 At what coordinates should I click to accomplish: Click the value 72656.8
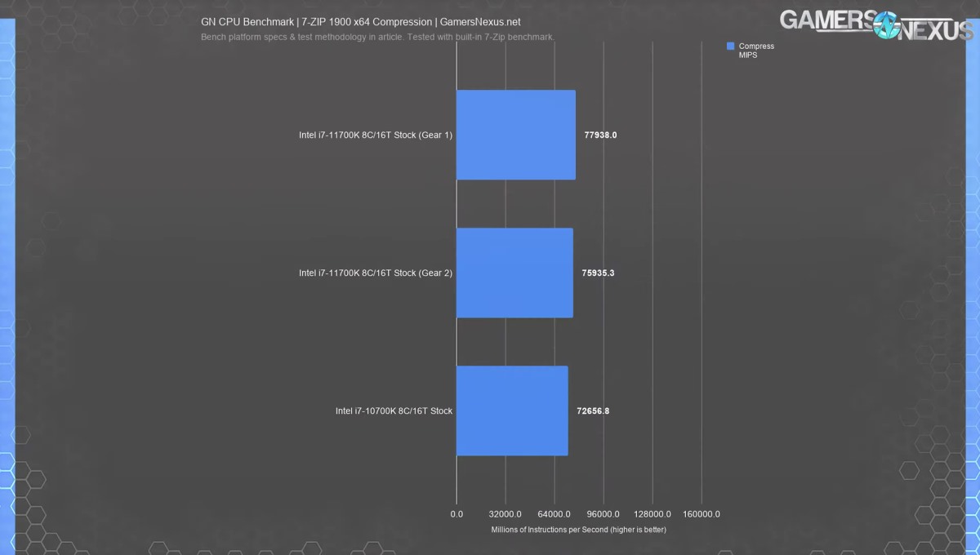point(593,411)
